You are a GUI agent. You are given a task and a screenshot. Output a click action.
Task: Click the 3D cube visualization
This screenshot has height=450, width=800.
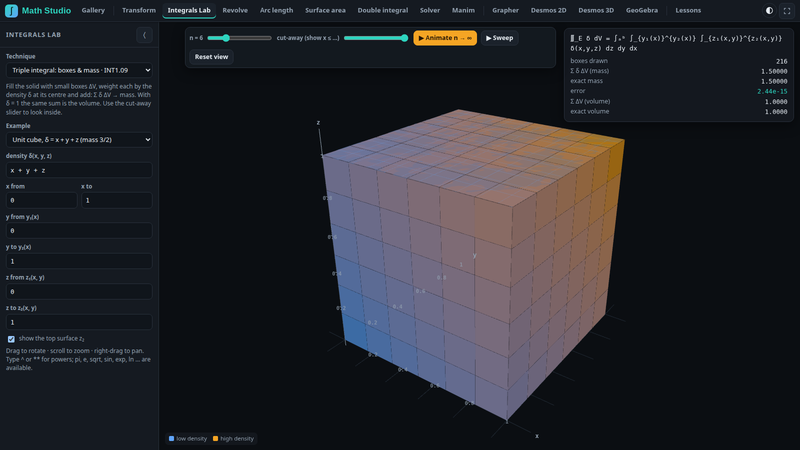pyautogui.click(x=472, y=265)
